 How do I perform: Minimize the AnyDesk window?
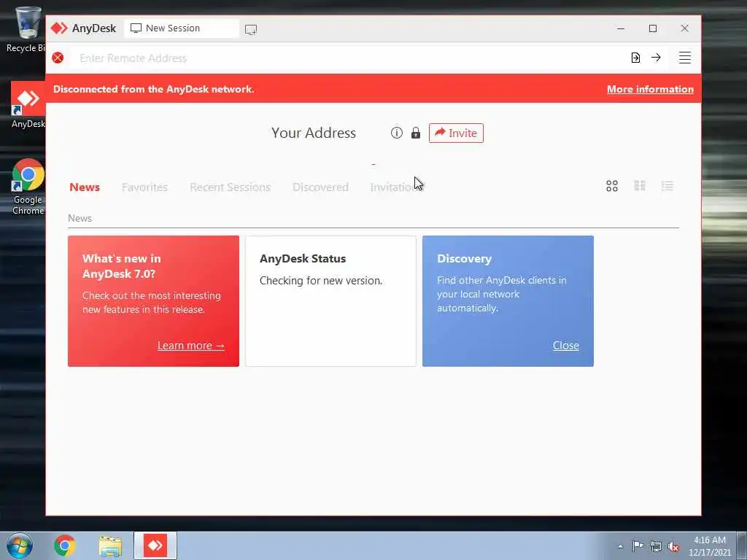pyautogui.click(x=621, y=28)
